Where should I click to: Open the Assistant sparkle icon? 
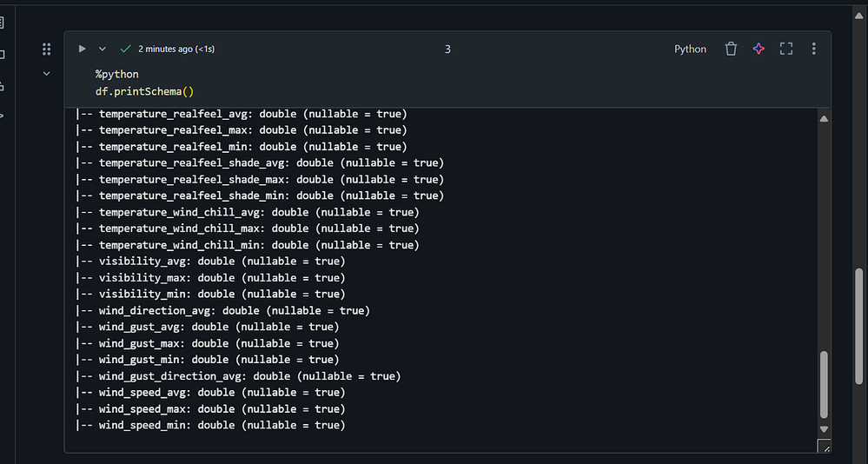pyautogui.click(x=759, y=50)
